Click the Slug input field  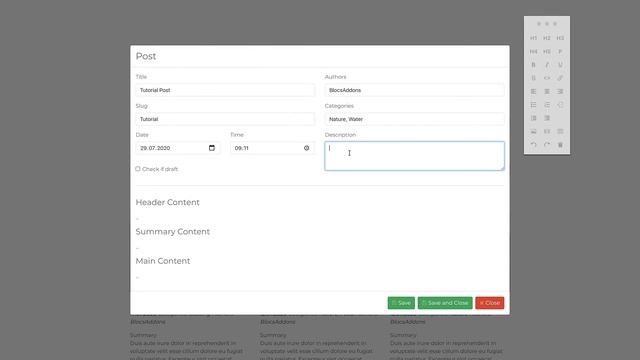(x=225, y=119)
